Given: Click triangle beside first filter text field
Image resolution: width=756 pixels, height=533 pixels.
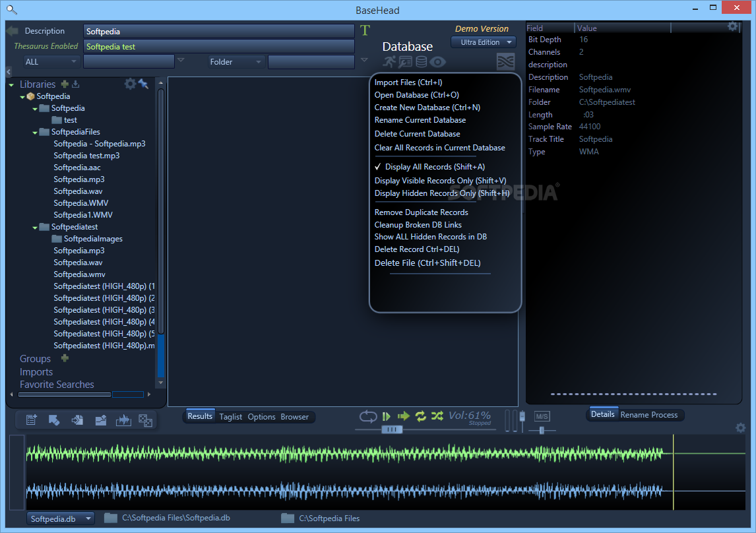Looking at the screenshot, I should coord(181,60).
